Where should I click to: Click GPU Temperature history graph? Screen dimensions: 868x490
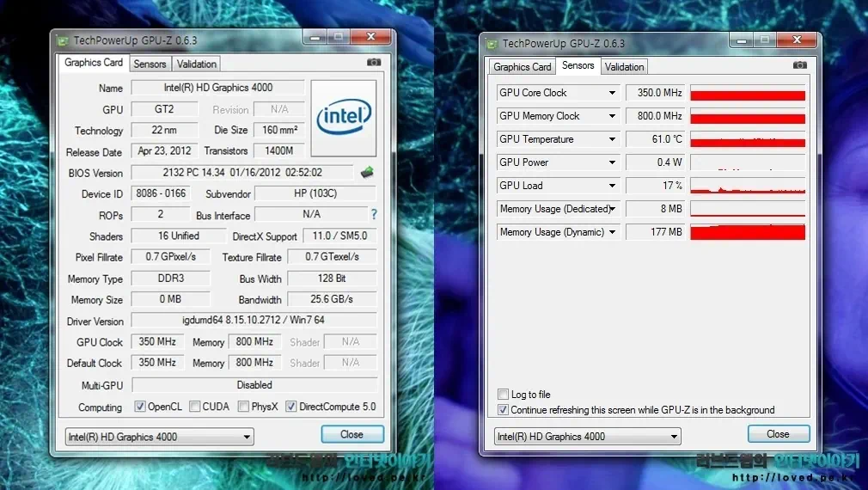point(748,139)
